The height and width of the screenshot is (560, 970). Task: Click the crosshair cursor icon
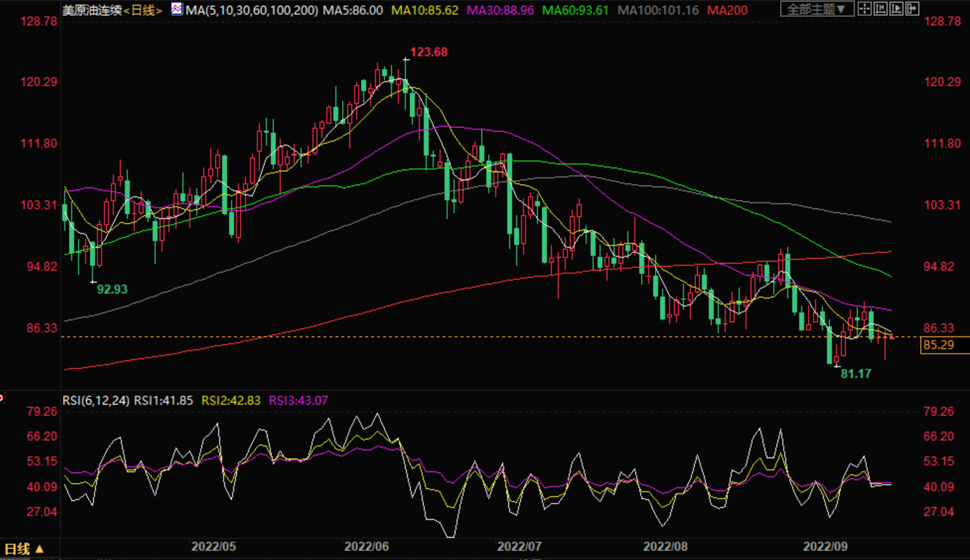pyautogui.click(x=865, y=9)
